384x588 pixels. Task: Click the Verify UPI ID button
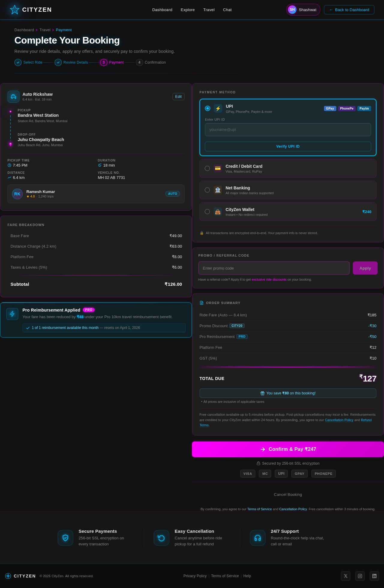pyautogui.click(x=288, y=146)
